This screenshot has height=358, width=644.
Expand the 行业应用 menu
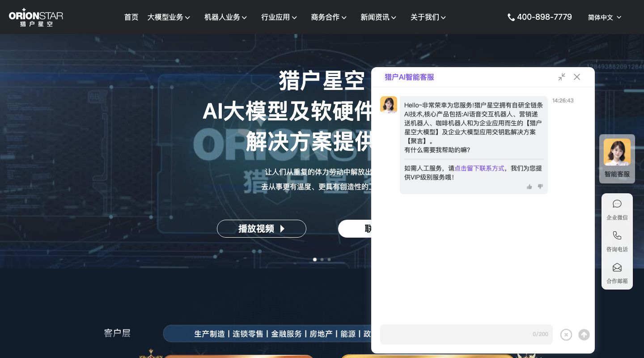[279, 17]
